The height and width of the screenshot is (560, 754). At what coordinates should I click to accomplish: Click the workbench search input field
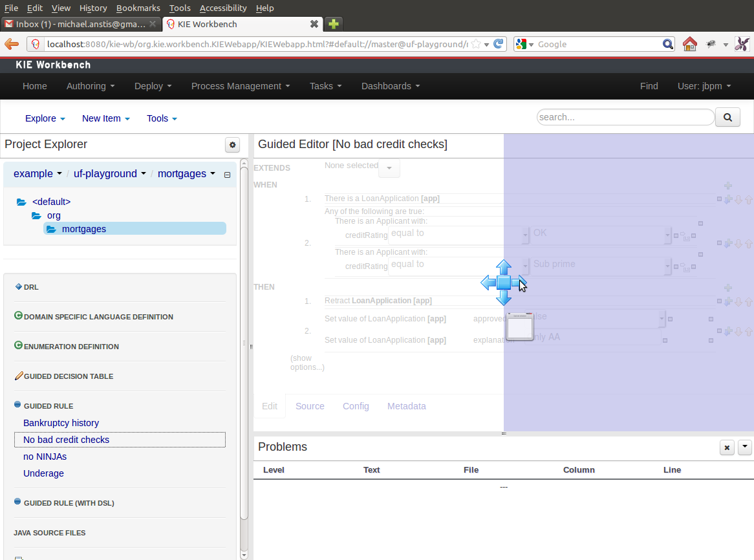[625, 117]
